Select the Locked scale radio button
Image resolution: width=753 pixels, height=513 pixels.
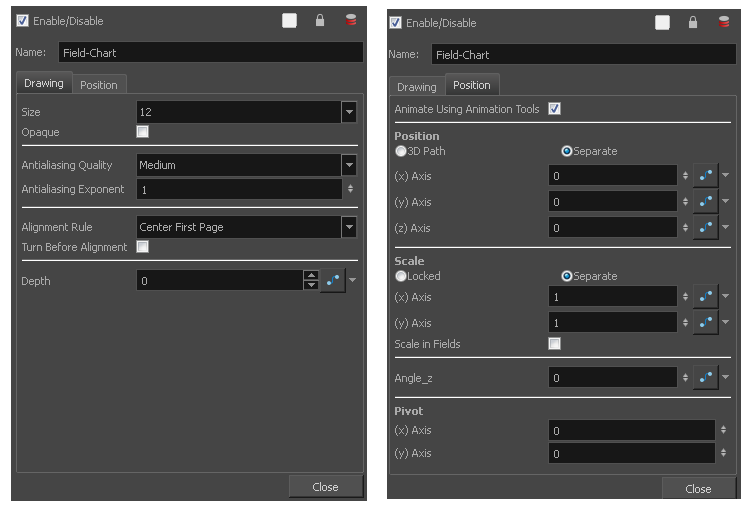coord(401,276)
